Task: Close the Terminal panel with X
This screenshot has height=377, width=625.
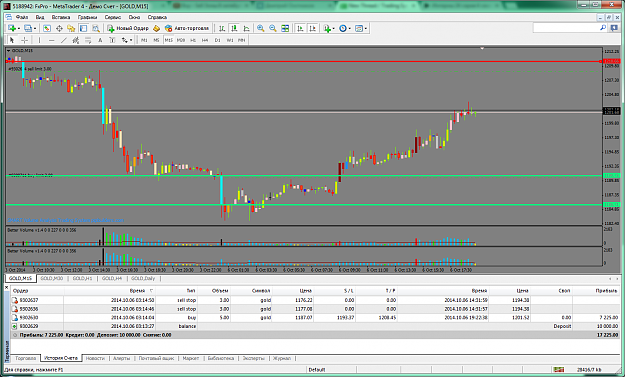Action: pos(6,287)
